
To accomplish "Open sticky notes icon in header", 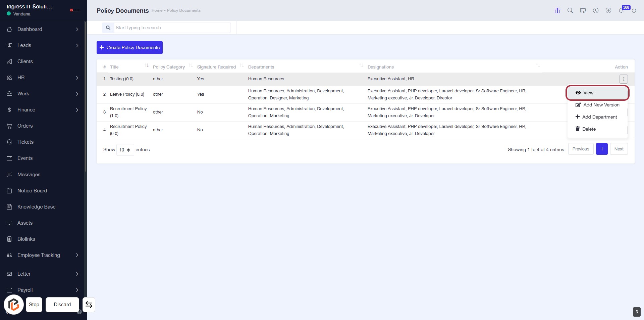I will point(583,10).
